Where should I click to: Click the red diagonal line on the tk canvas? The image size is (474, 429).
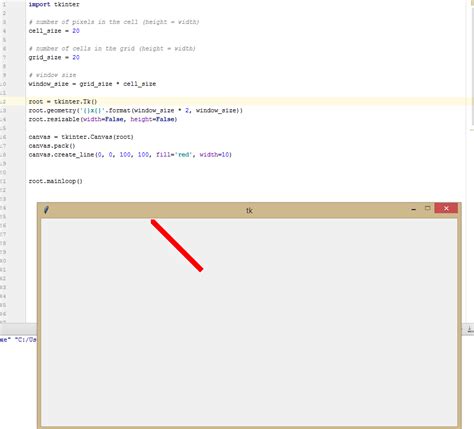pos(177,245)
